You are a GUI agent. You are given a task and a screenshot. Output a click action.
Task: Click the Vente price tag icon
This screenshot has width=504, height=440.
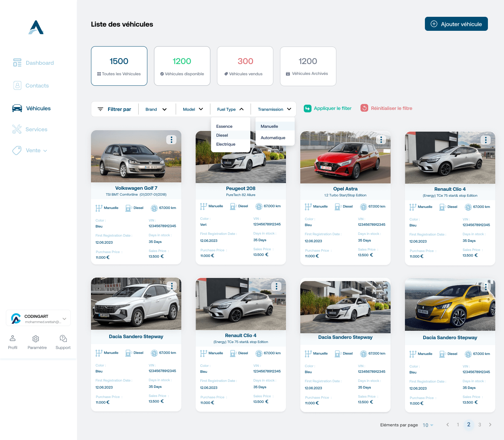click(17, 150)
